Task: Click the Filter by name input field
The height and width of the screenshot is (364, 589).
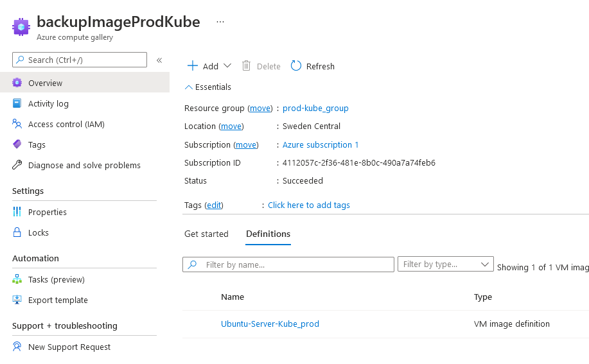Action: 295,264
